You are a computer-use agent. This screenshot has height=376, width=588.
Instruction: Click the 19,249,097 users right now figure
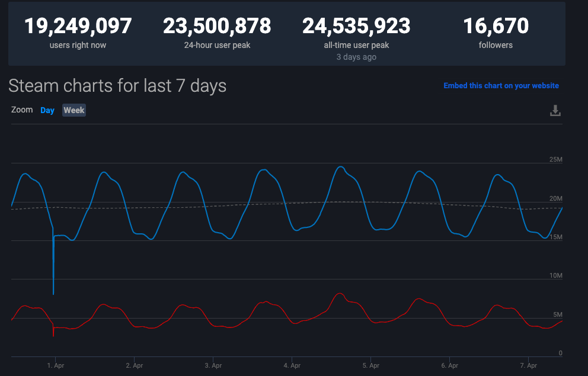[x=78, y=26]
